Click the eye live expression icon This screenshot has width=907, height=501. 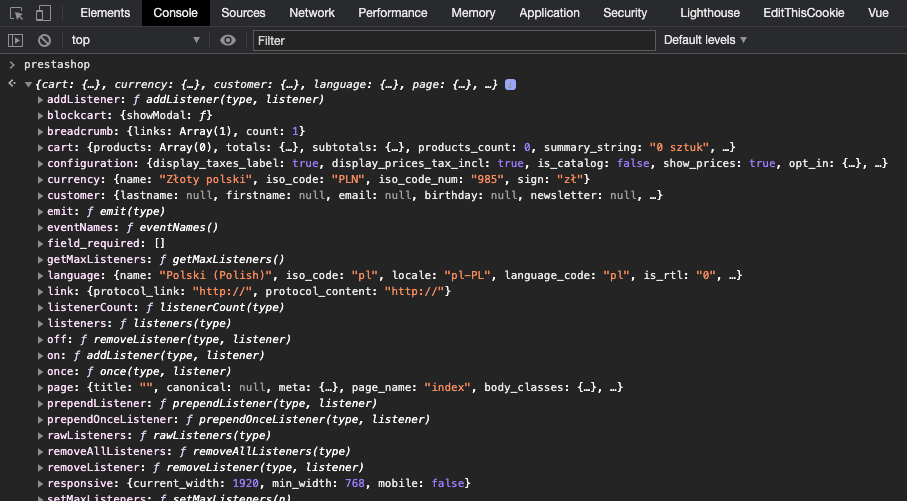(228, 40)
